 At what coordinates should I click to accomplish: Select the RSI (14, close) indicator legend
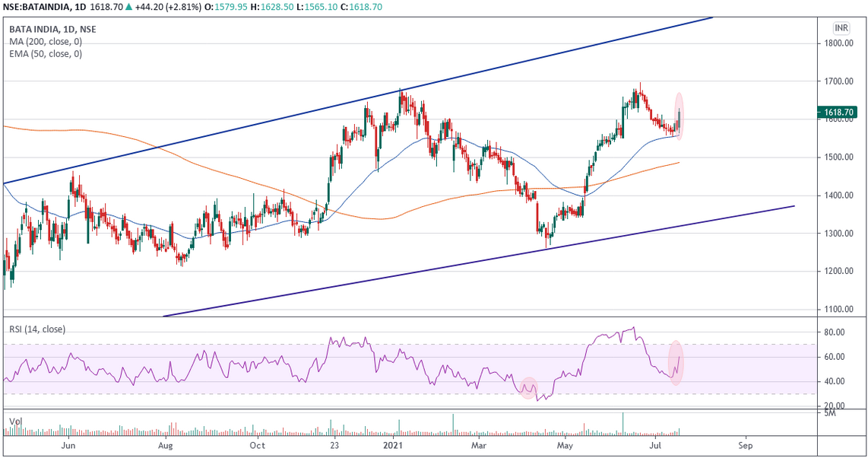pos(37,329)
